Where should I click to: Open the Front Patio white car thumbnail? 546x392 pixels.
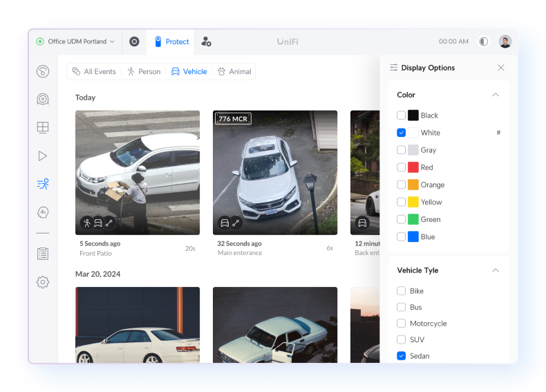(138, 172)
